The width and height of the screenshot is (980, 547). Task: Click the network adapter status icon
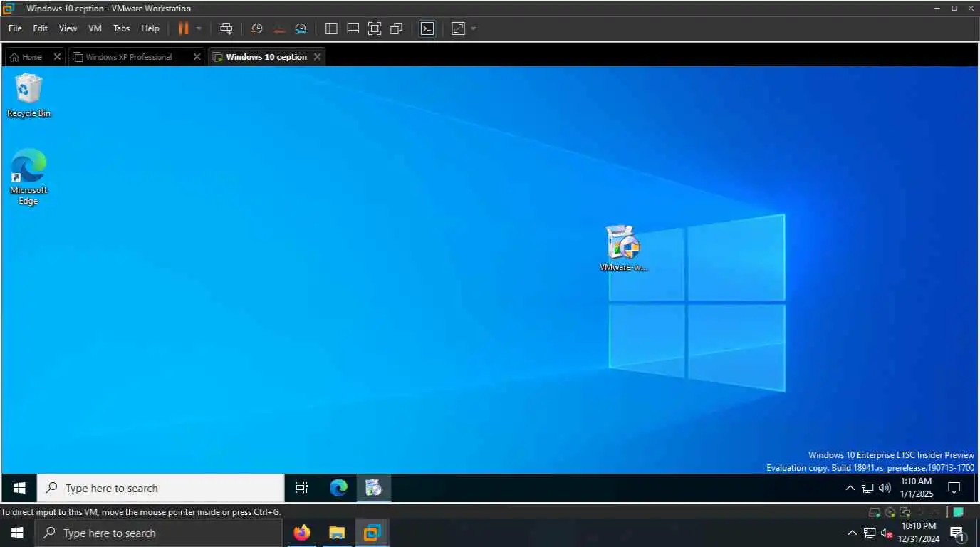[x=905, y=512]
